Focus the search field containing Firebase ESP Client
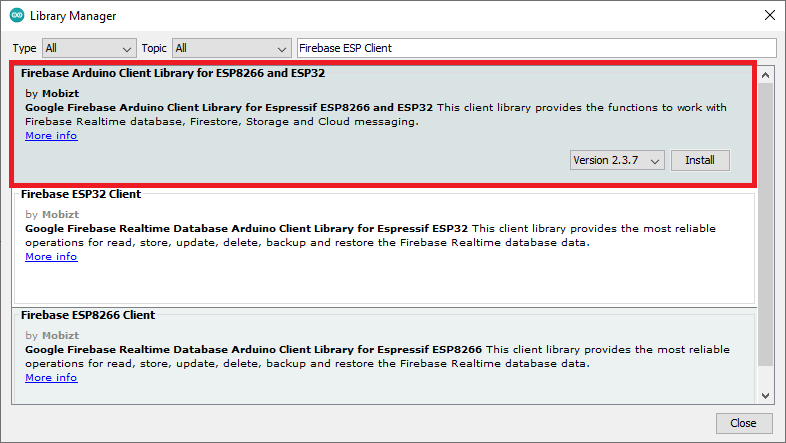This screenshot has width=786, height=443. 536,48
